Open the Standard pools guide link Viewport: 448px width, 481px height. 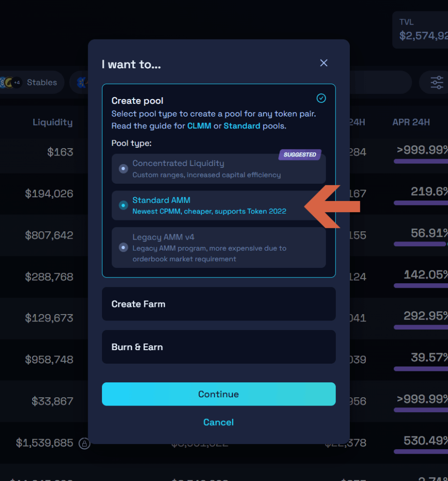coord(242,126)
